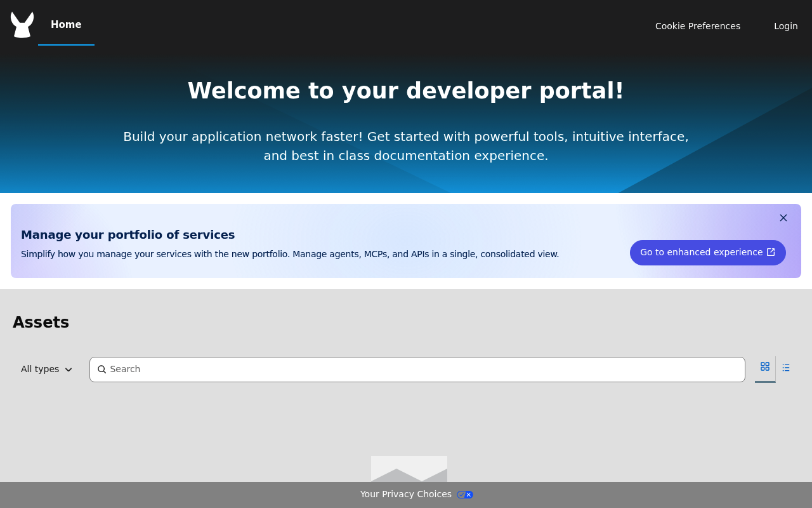
Task: Click the privacy choices toggle icon
Action: (465, 495)
